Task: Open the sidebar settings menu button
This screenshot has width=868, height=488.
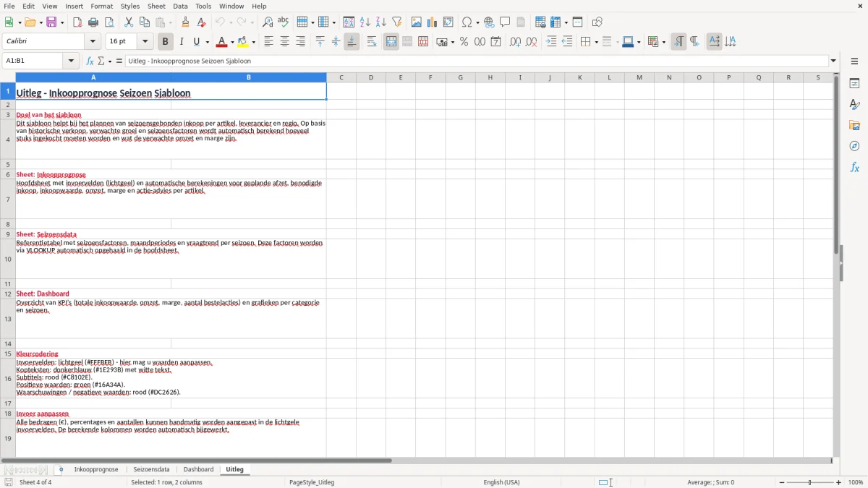Action: click(854, 61)
